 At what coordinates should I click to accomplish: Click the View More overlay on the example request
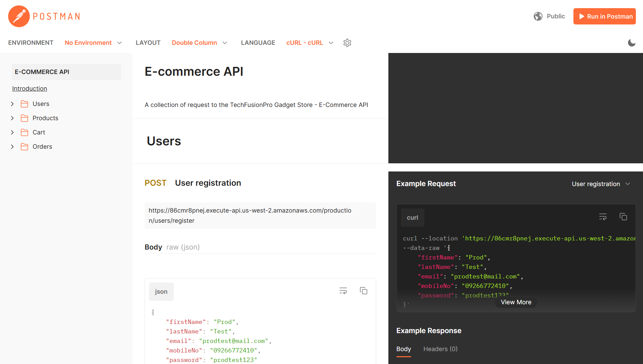click(x=516, y=302)
